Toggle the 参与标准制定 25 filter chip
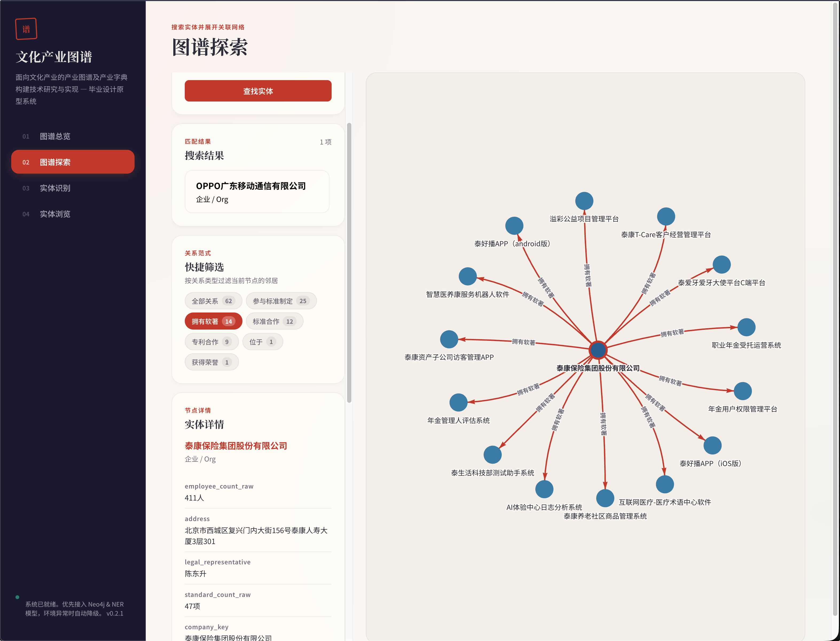Image resolution: width=840 pixels, height=641 pixels. (x=281, y=301)
